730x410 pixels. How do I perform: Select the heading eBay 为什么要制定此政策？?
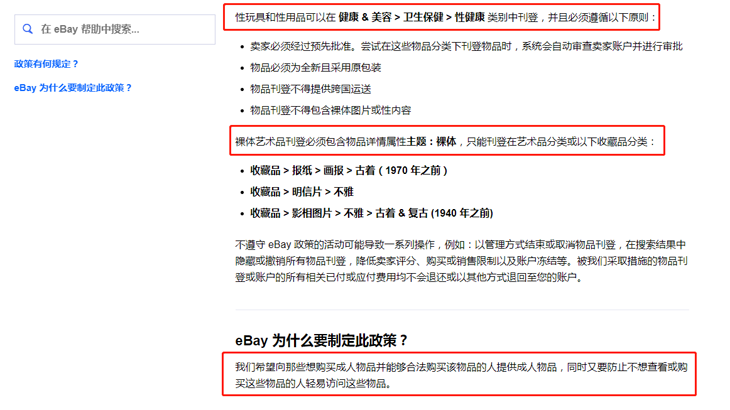tap(322, 341)
